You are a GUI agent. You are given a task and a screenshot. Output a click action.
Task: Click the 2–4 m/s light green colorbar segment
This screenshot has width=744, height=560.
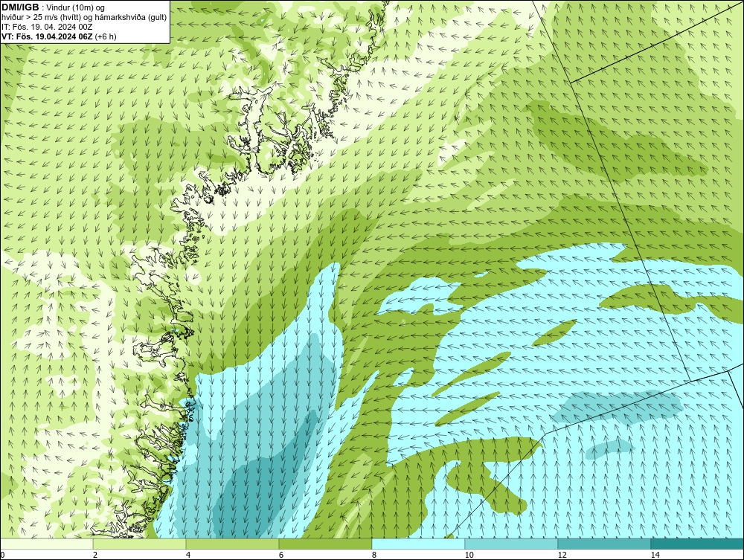point(140,544)
